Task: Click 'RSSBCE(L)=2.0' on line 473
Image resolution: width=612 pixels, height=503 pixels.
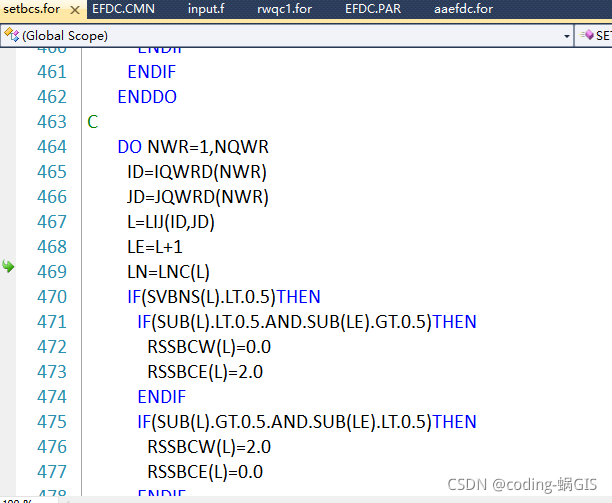Action: click(205, 372)
